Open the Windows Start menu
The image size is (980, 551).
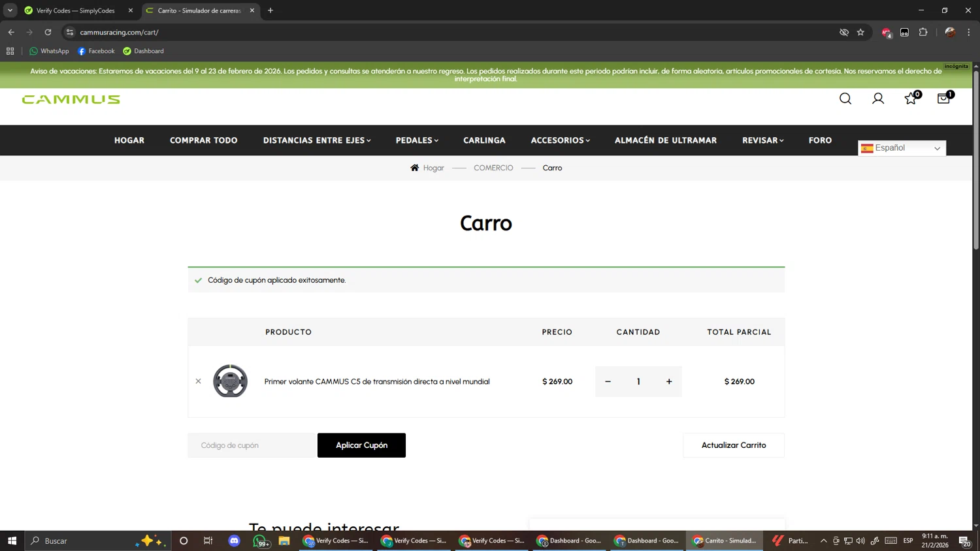[12, 541]
